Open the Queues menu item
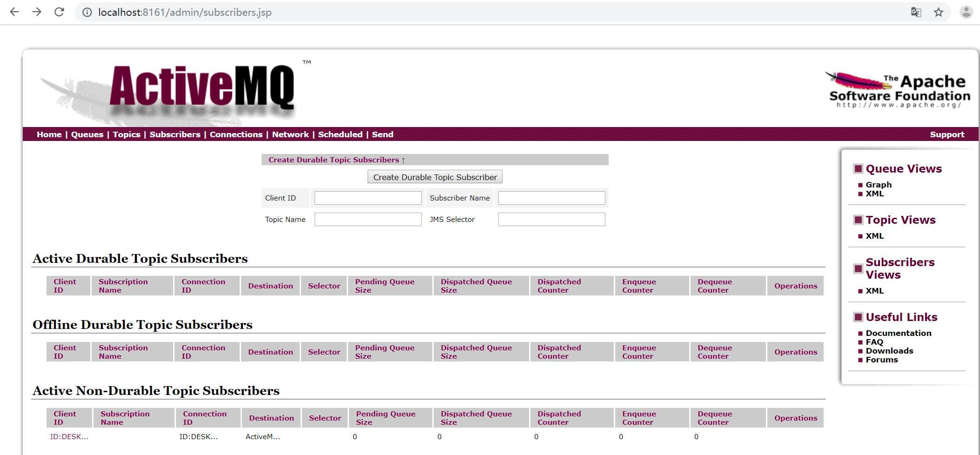Viewport: 980px width, 455px height. [x=87, y=134]
